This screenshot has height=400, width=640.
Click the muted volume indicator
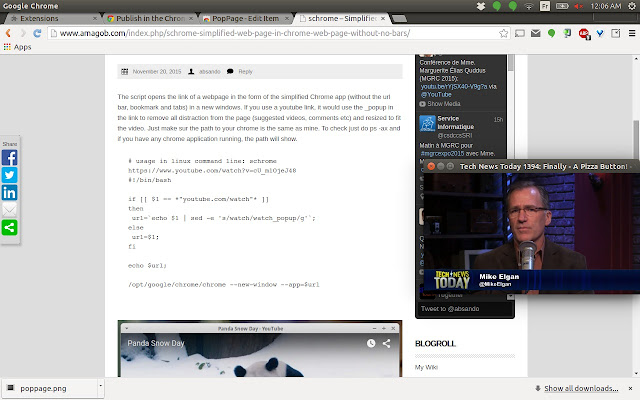click(x=578, y=6)
